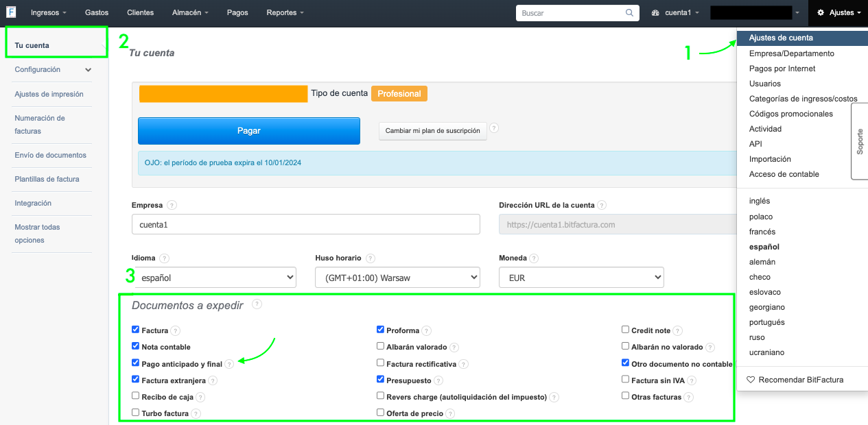Click help icon next to Empresa label
868x425 pixels.
point(172,205)
